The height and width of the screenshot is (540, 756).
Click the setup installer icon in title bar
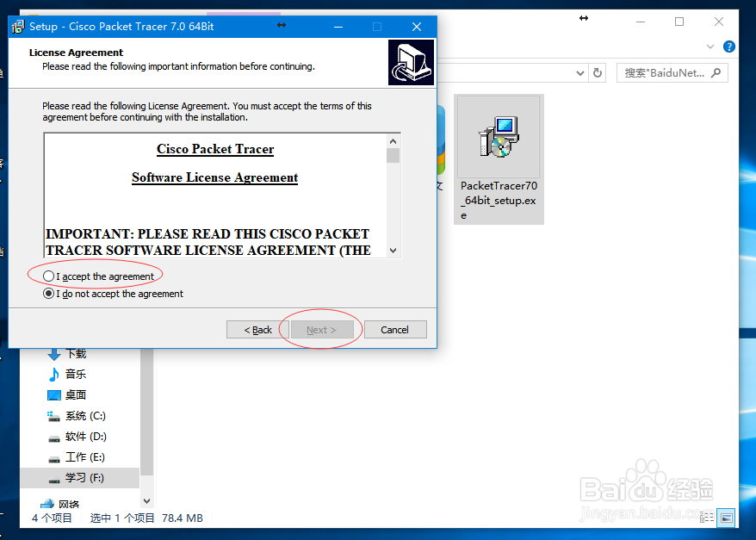tap(18, 27)
